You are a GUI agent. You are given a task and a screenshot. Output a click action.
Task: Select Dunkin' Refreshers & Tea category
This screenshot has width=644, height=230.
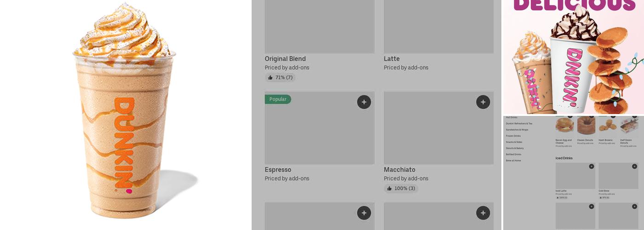point(519,124)
